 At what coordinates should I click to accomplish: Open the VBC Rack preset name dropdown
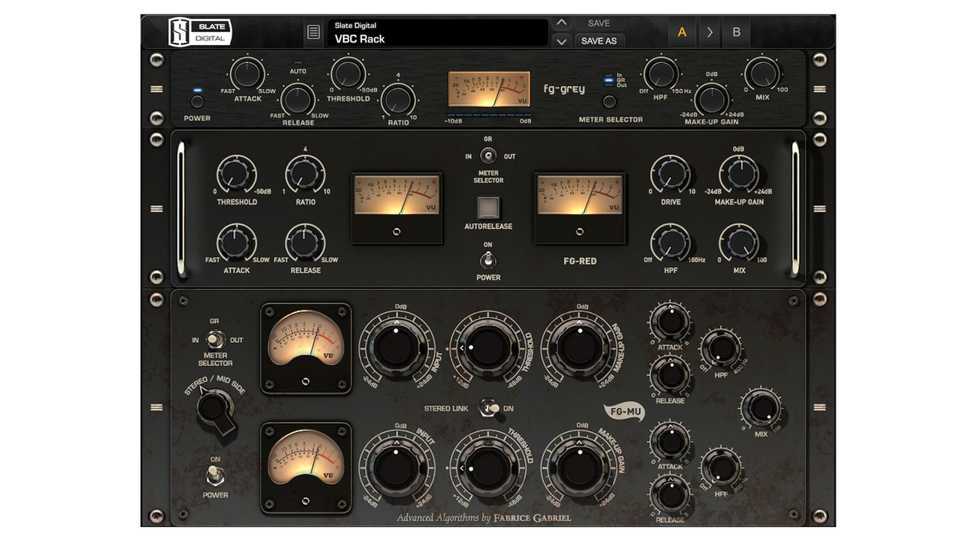point(437,33)
